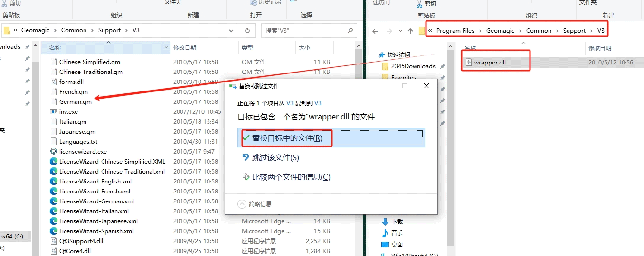Click the search magnifier icon in V3 search box

tap(350, 30)
